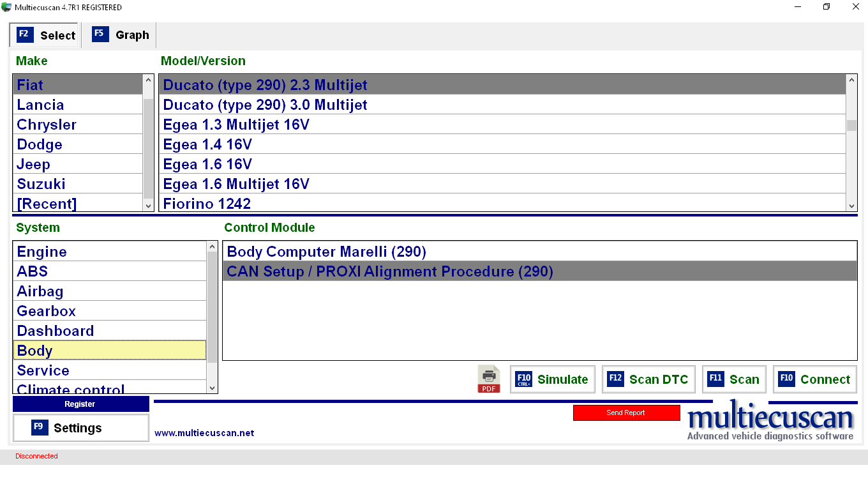Open the www.multiecuscan.net link
Screen dimensions: 868x493
pyautogui.click(x=204, y=433)
